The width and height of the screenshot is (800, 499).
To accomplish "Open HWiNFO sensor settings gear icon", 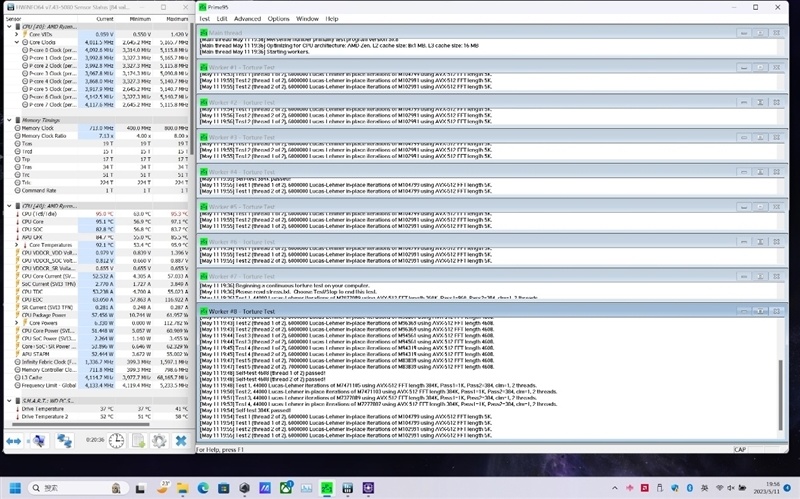I will [x=159, y=441].
